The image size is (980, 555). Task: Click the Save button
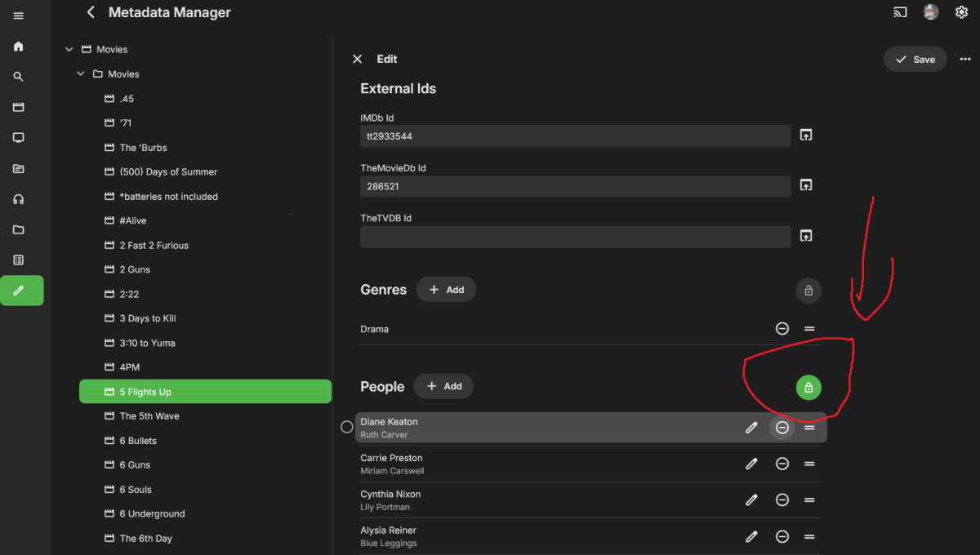pyautogui.click(x=915, y=60)
